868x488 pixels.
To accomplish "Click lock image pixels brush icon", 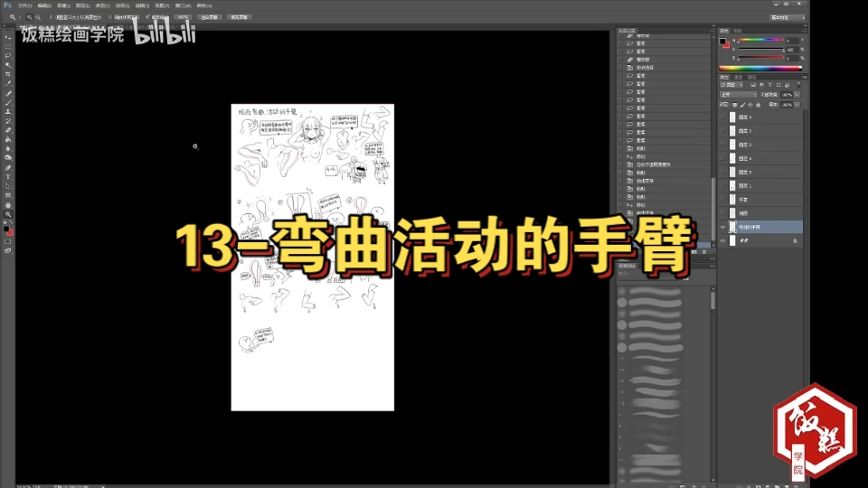I will pos(742,105).
